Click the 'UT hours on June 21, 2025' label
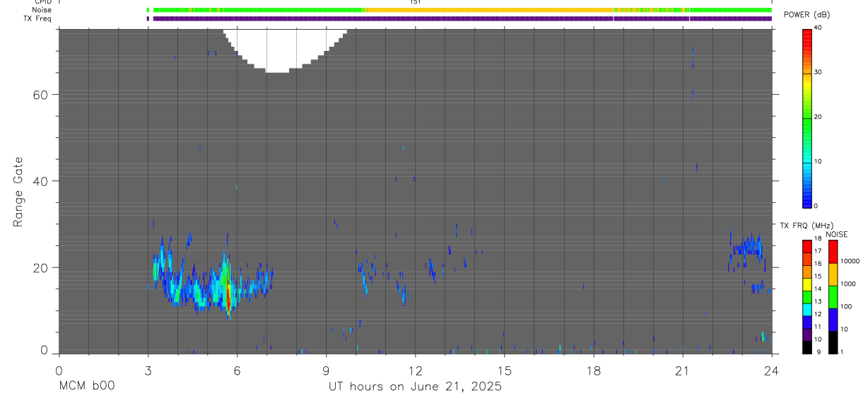This screenshot has width=868, height=401. [415, 386]
